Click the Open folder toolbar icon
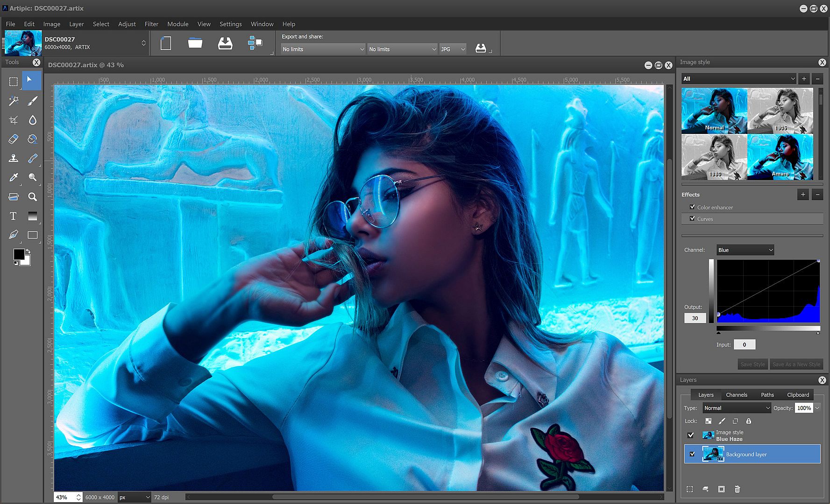 click(x=195, y=43)
